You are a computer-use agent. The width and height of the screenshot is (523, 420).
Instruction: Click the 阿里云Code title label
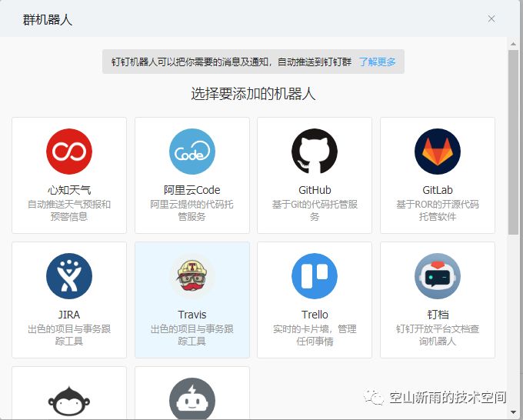192,190
